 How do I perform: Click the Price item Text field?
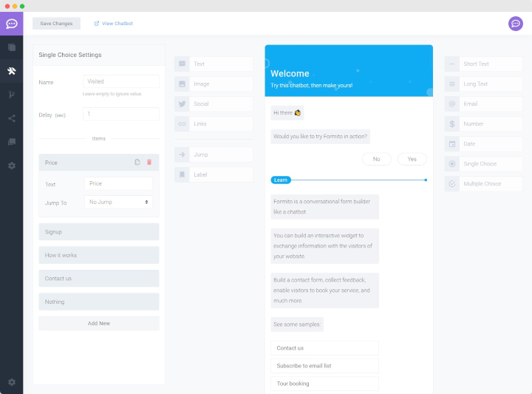pos(118,183)
